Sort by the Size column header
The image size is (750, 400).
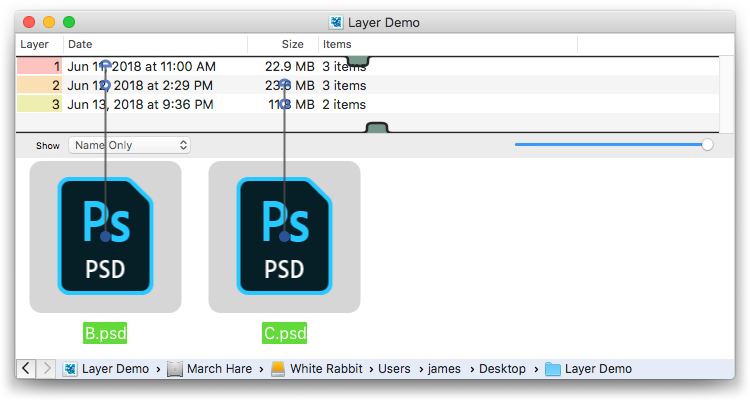click(283, 44)
